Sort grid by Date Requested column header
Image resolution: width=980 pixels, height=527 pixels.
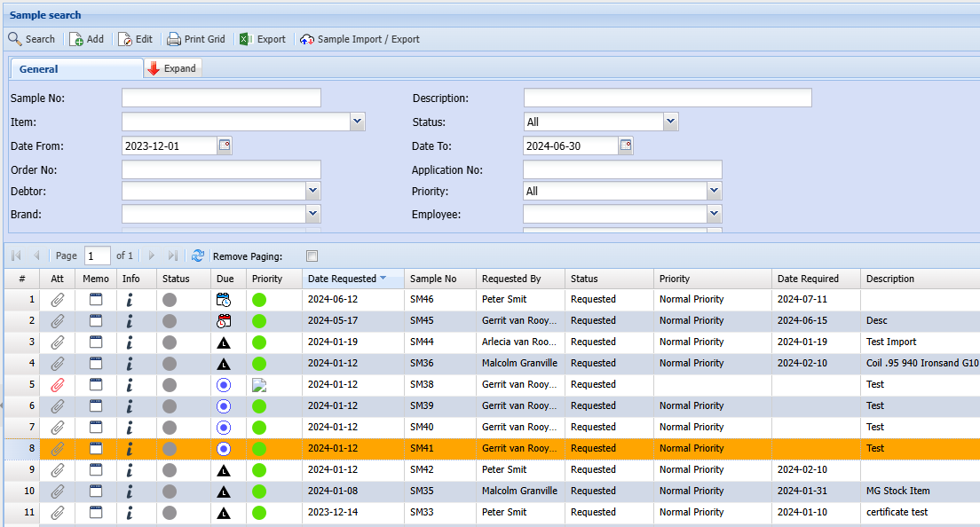[342, 279]
